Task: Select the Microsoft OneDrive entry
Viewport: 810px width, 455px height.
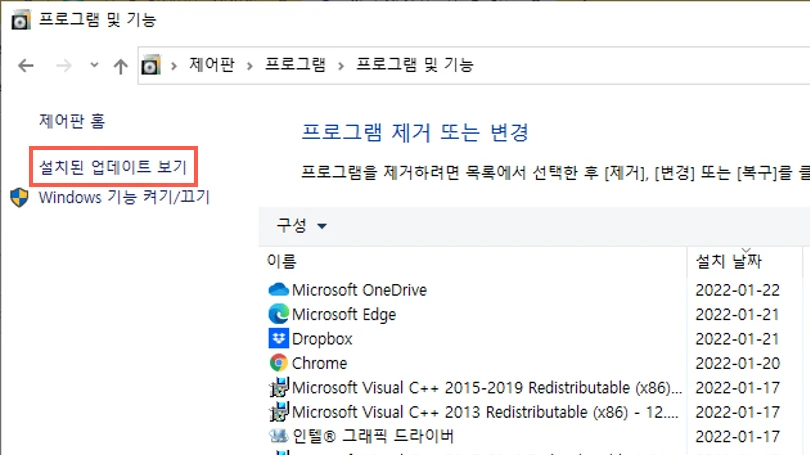Action: pyautogui.click(x=360, y=290)
